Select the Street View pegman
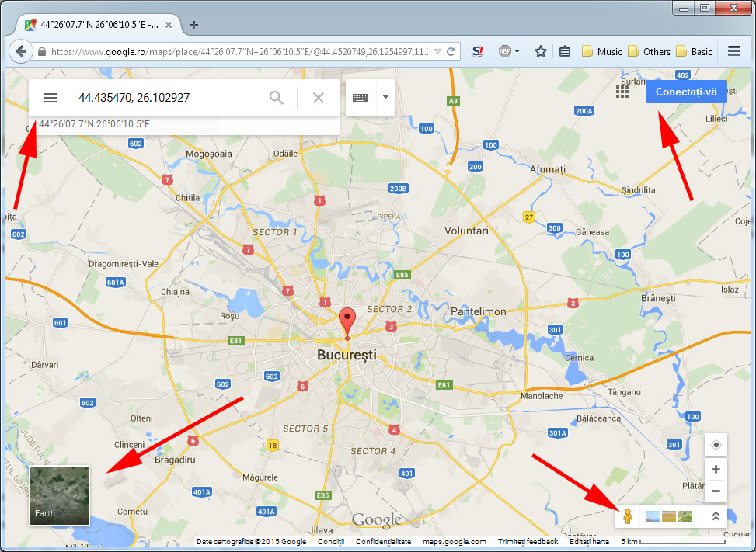 click(x=627, y=516)
